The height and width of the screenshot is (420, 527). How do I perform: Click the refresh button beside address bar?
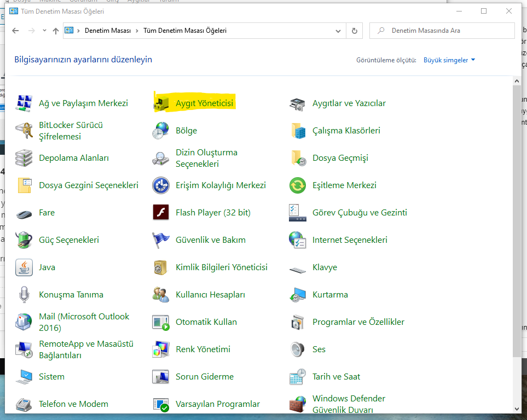tap(355, 31)
